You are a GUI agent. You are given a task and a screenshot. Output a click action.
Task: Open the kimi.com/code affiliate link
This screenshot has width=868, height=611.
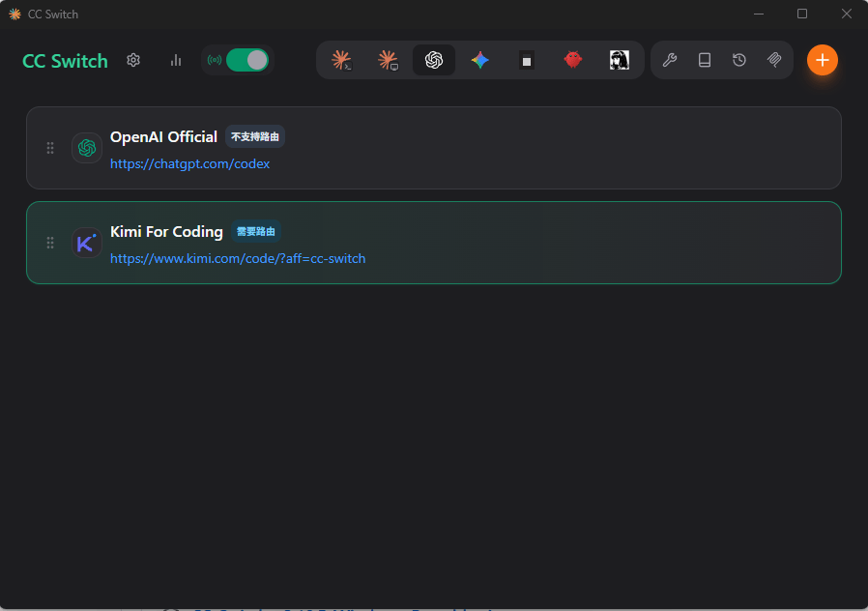coord(238,258)
